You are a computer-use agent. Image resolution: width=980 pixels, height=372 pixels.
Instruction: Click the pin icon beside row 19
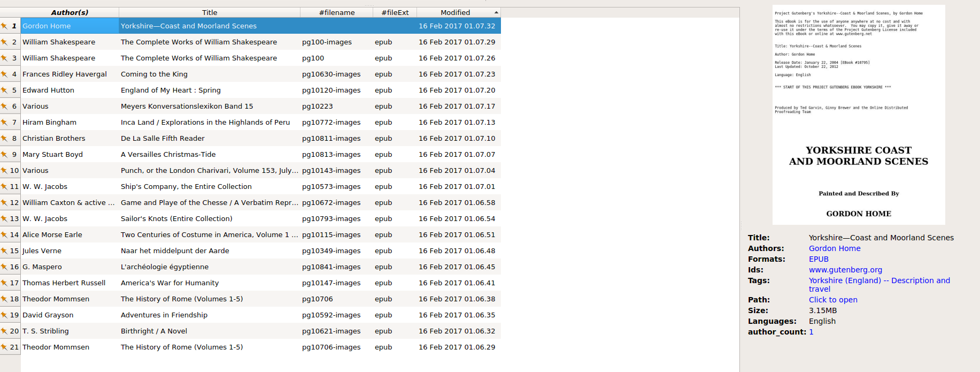pyautogui.click(x=4, y=315)
